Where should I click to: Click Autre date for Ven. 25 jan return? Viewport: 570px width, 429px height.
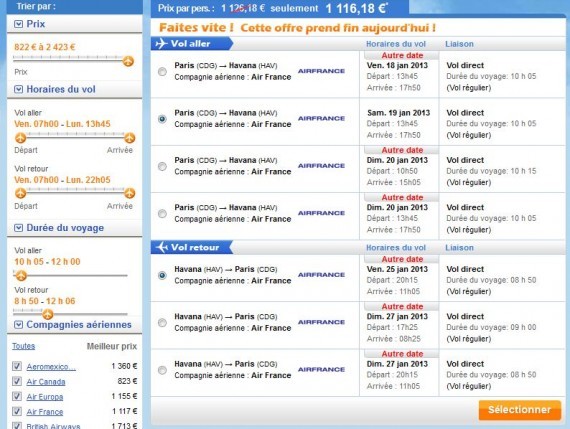[x=402, y=259]
